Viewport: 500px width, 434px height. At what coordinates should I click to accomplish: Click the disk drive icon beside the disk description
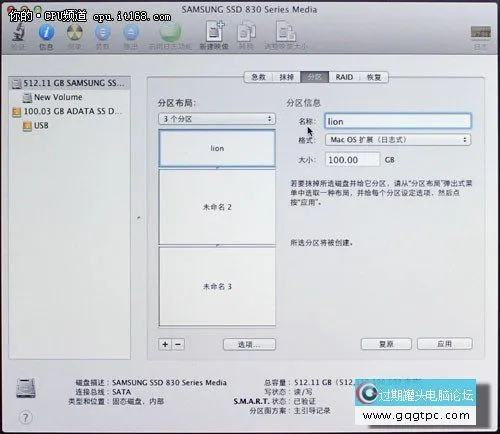point(26,388)
